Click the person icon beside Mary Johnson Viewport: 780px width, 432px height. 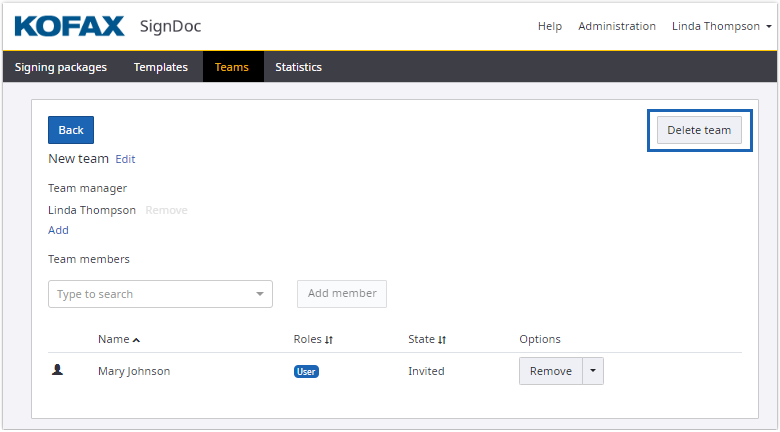(x=57, y=370)
